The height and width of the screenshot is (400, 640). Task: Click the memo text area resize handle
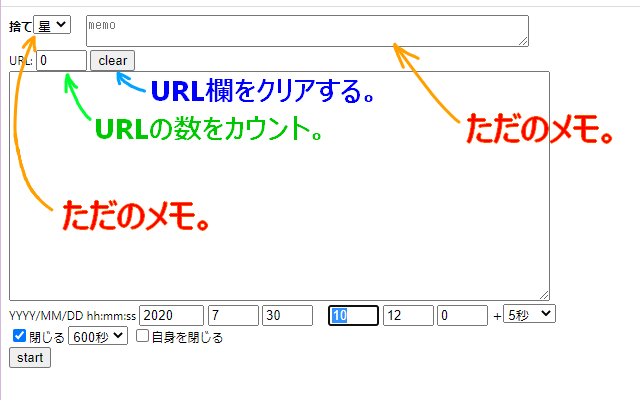[524, 42]
